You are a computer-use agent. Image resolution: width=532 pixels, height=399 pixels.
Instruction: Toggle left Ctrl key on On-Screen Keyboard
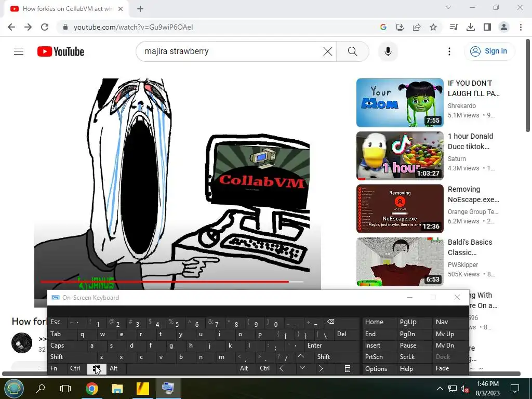76,368
